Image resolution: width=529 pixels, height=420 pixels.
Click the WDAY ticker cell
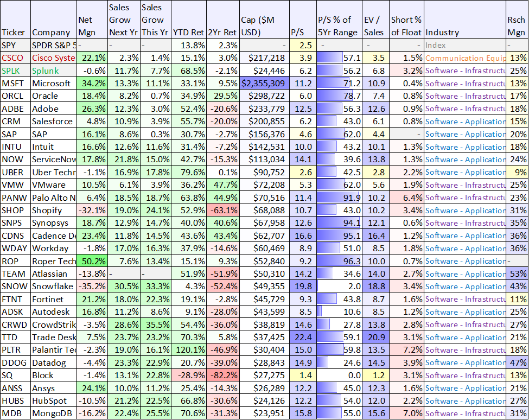[x=15, y=249]
